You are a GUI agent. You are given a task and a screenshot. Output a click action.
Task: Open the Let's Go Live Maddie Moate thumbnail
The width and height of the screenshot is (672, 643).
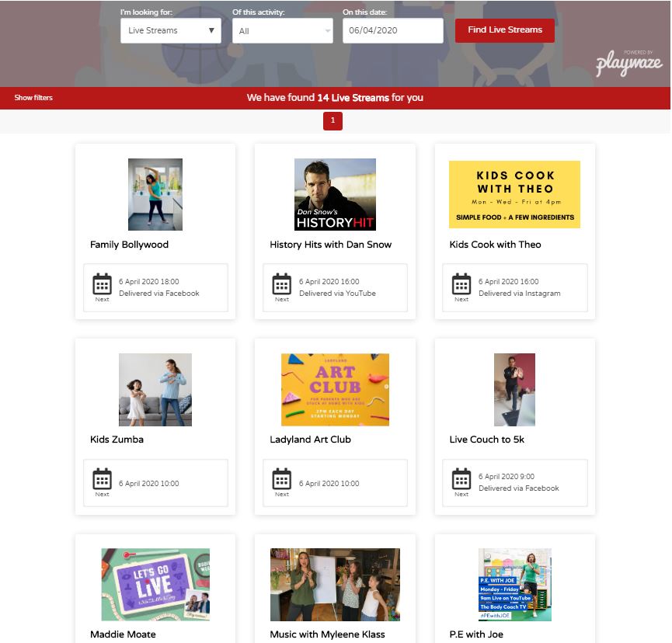tap(155, 584)
